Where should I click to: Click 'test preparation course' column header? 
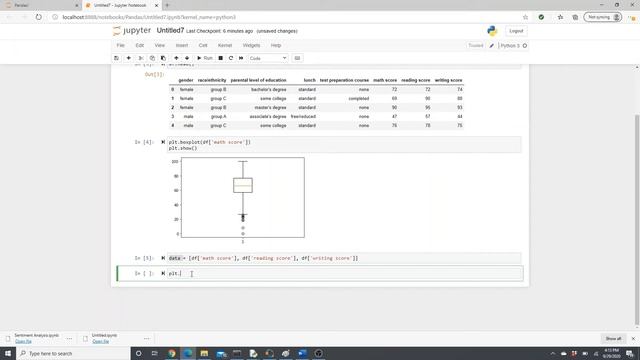(x=344, y=80)
